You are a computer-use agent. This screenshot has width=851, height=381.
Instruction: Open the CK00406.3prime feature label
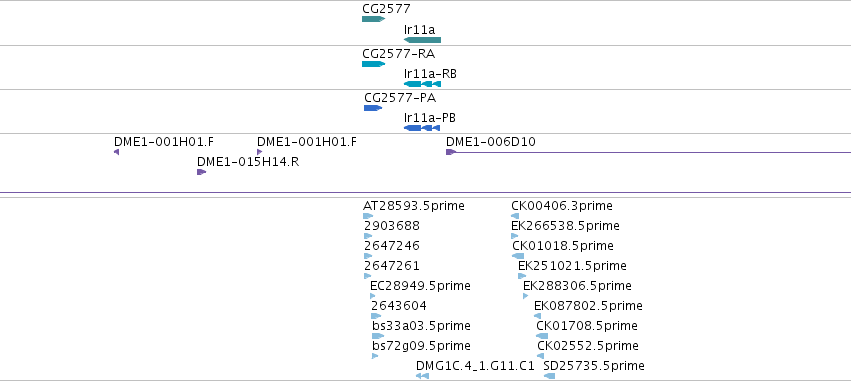(562, 206)
